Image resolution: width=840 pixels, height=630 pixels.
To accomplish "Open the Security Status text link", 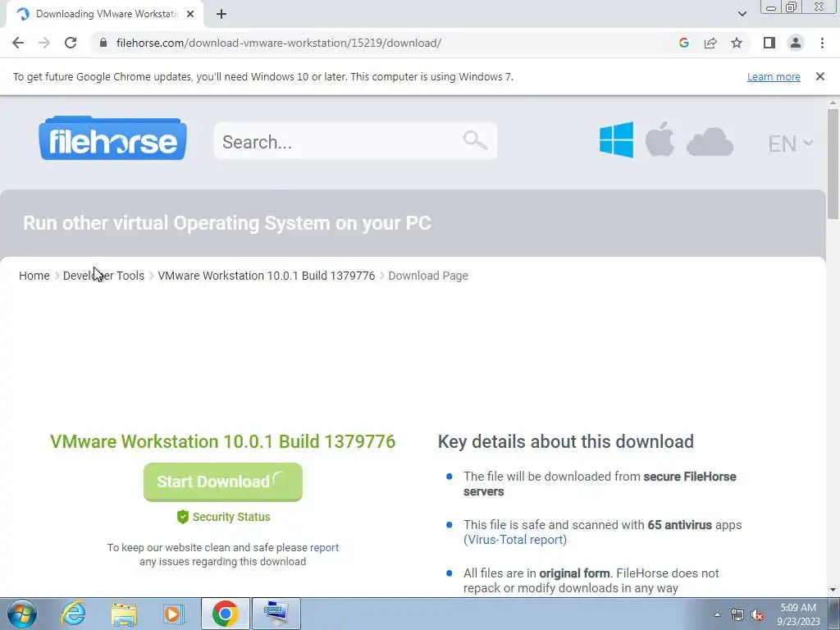I will (231, 517).
